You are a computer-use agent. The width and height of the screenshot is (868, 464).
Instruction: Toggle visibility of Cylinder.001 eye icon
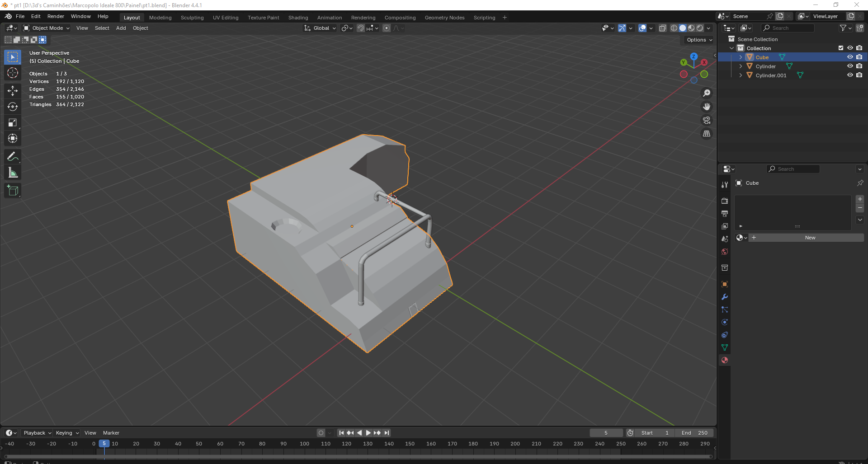[850, 75]
